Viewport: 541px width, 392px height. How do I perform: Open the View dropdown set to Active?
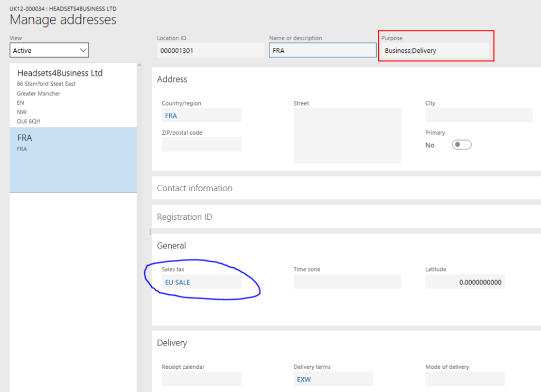49,50
